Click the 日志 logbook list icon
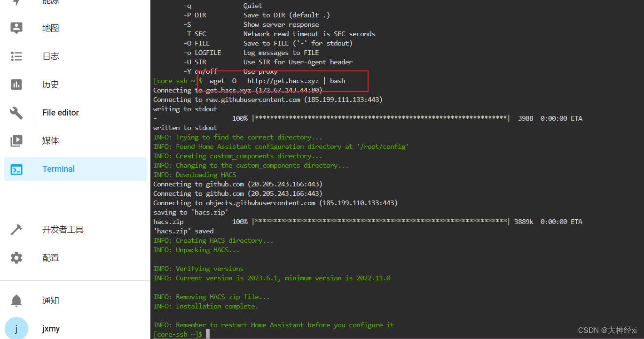This screenshot has width=644, height=339. tap(16, 56)
